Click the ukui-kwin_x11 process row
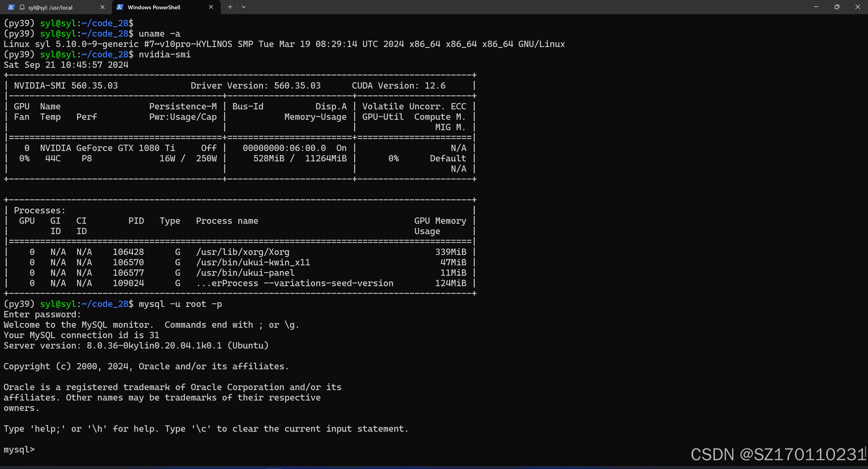 240,262
